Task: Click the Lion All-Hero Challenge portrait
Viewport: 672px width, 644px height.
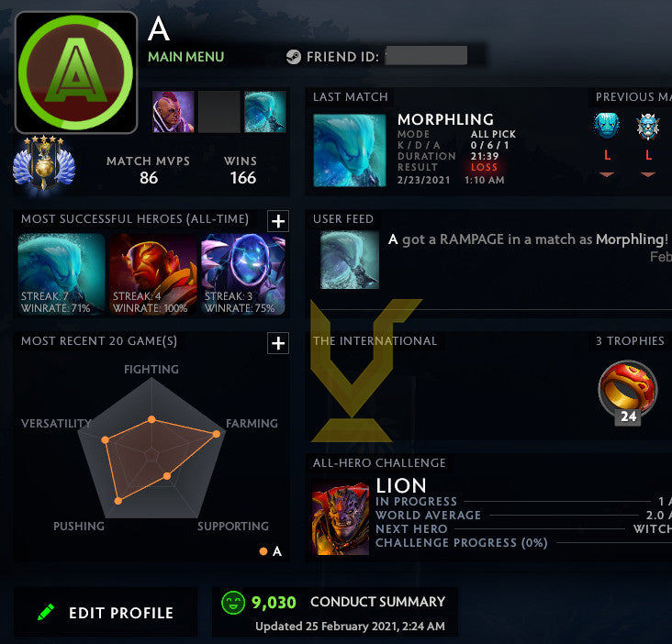Action: pyautogui.click(x=341, y=518)
